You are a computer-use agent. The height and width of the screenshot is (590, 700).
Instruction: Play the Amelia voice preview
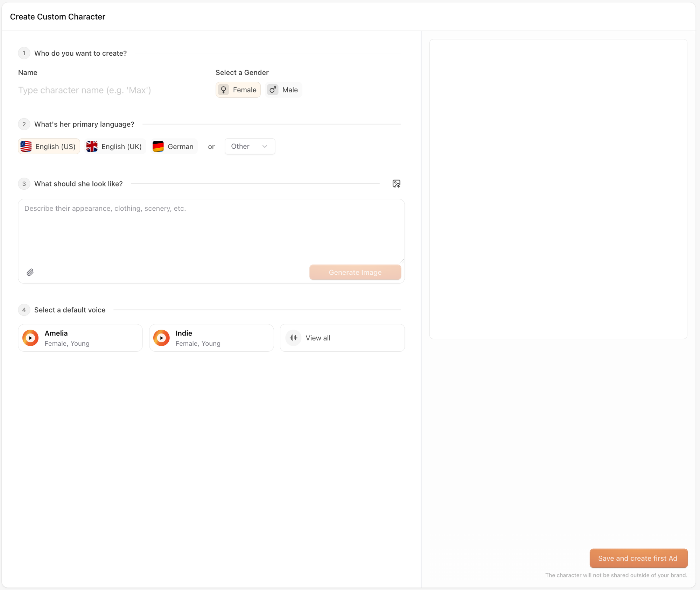[30, 338]
